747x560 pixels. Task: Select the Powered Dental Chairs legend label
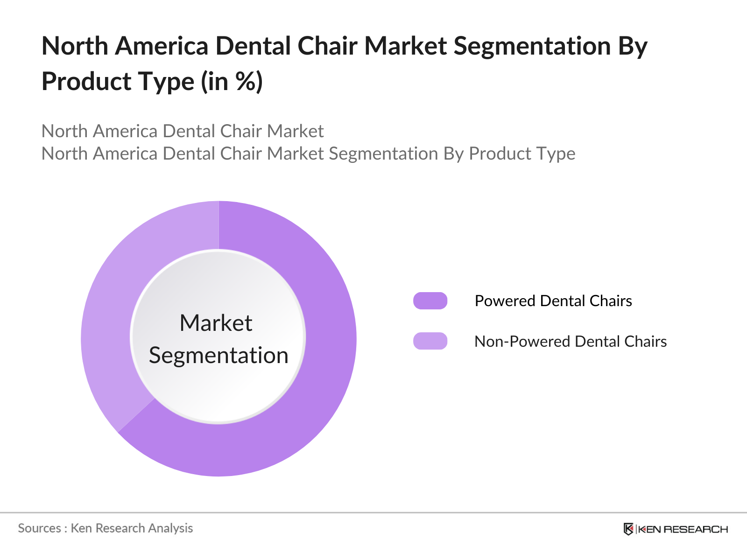[x=553, y=301]
